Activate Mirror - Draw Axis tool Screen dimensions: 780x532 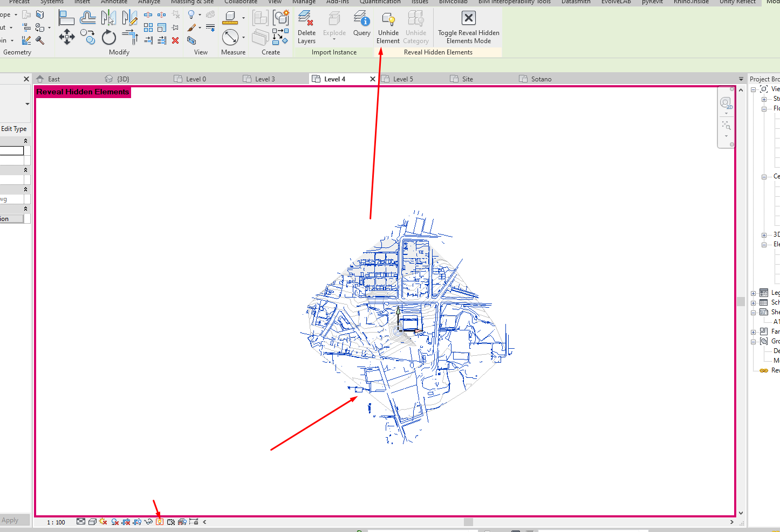click(130, 17)
